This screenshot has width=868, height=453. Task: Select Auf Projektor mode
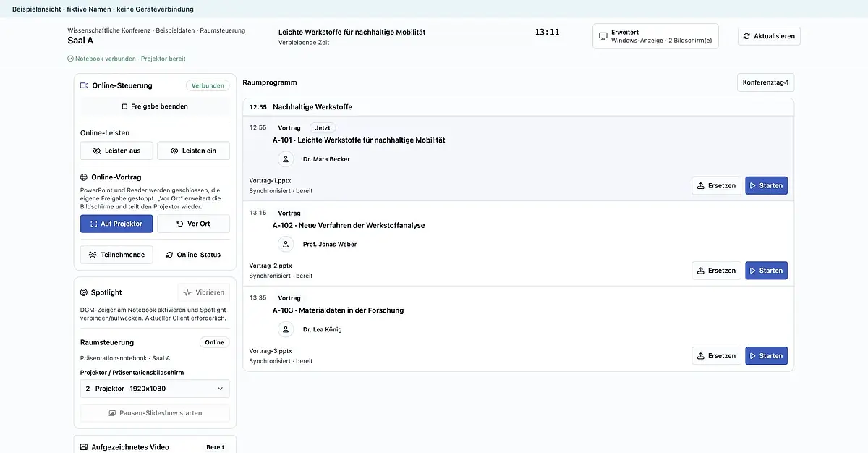[116, 224]
